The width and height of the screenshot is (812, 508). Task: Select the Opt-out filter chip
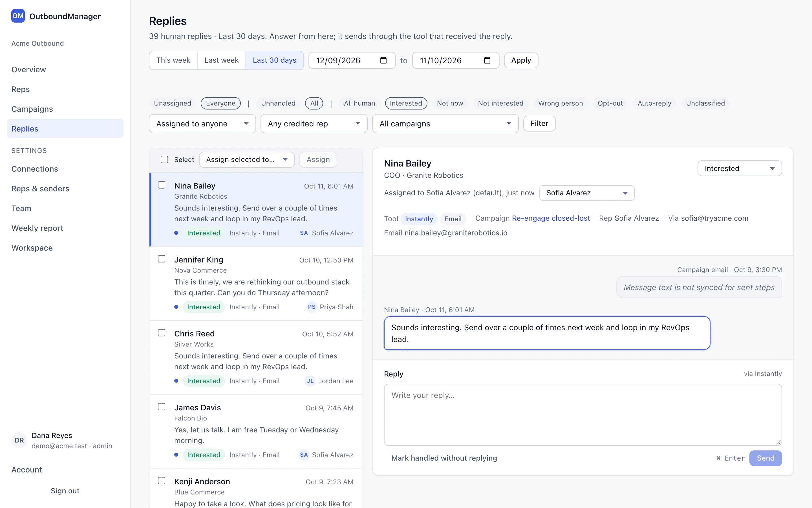tap(610, 103)
